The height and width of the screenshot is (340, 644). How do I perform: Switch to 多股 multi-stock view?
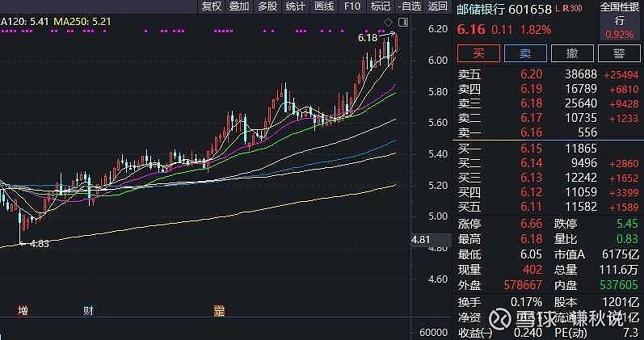267,6
